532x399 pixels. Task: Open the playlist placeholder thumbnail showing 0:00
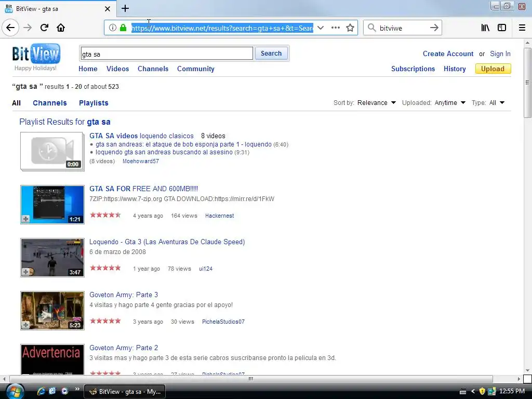[52, 151]
